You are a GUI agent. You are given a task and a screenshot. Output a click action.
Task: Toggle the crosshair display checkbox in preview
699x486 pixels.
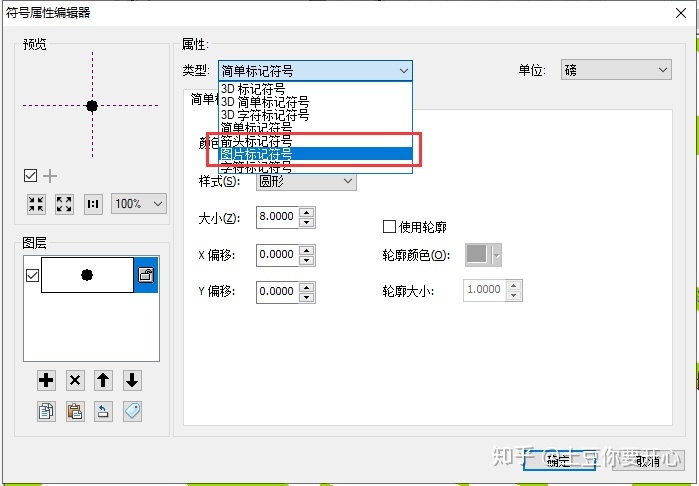click(30, 176)
